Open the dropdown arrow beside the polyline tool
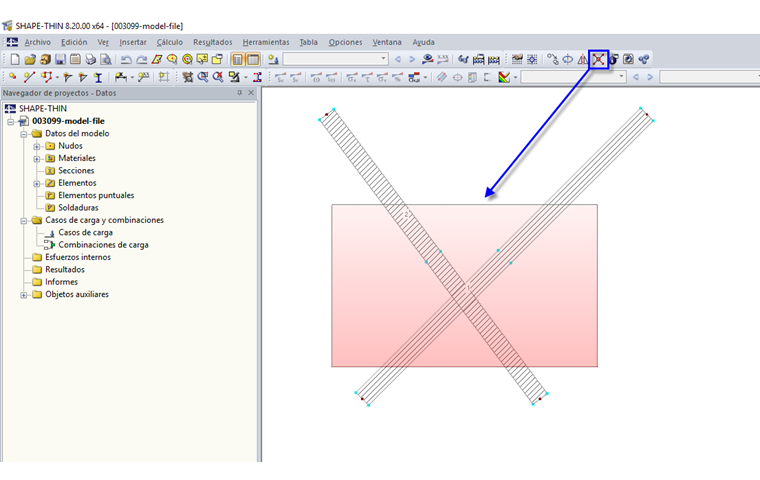The width and height of the screenshot is (760, 480). pyautogui.click(x=57, y=77)
